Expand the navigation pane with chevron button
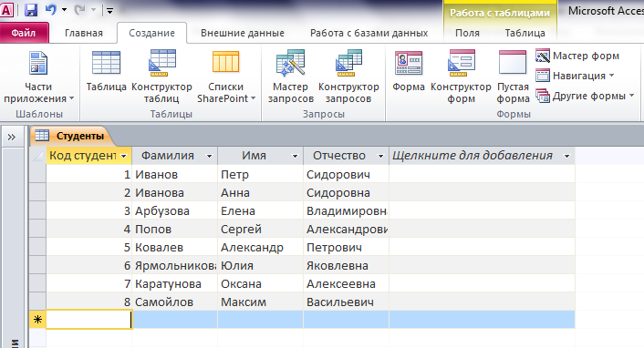 12,137
